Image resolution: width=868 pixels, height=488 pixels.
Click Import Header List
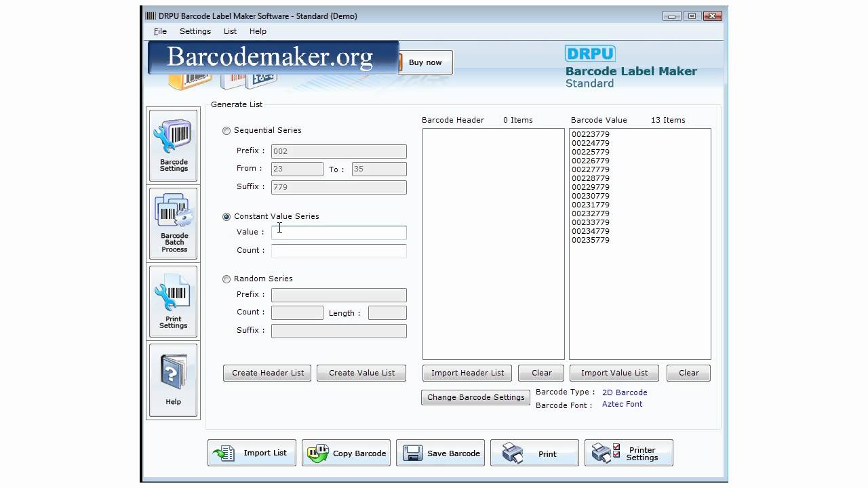tap(467, 373)
